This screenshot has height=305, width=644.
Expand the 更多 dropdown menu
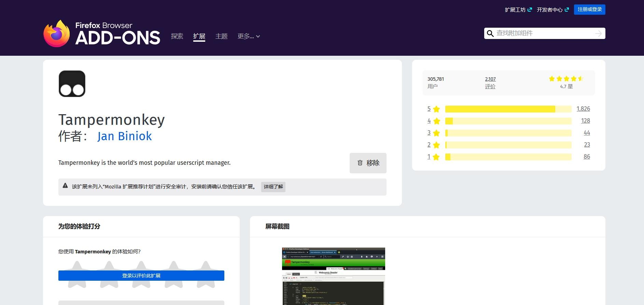click(249, 36)
